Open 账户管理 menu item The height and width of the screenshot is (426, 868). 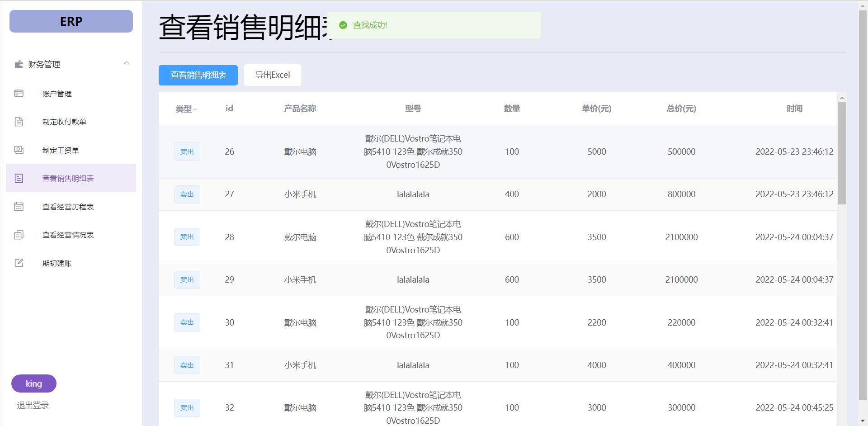(x=71, y=94)
